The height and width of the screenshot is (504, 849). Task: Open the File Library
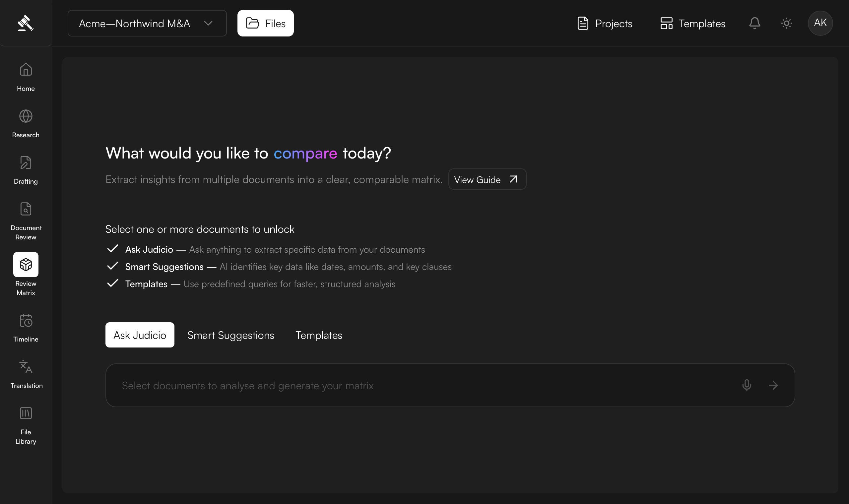coord(26,426)
